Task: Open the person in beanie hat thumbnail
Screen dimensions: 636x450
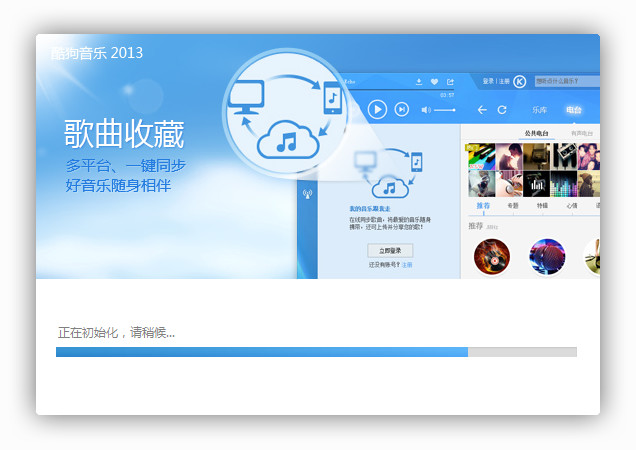Action: 589,184
